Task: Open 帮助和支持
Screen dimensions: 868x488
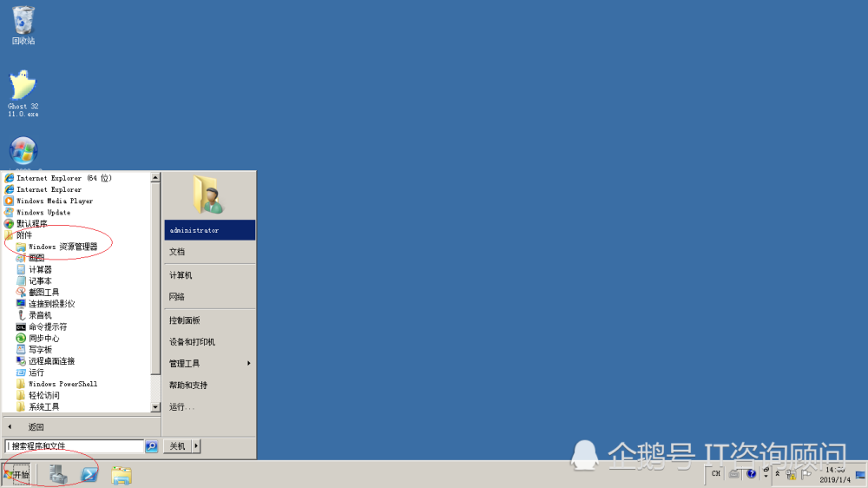Action: (210, 385)
